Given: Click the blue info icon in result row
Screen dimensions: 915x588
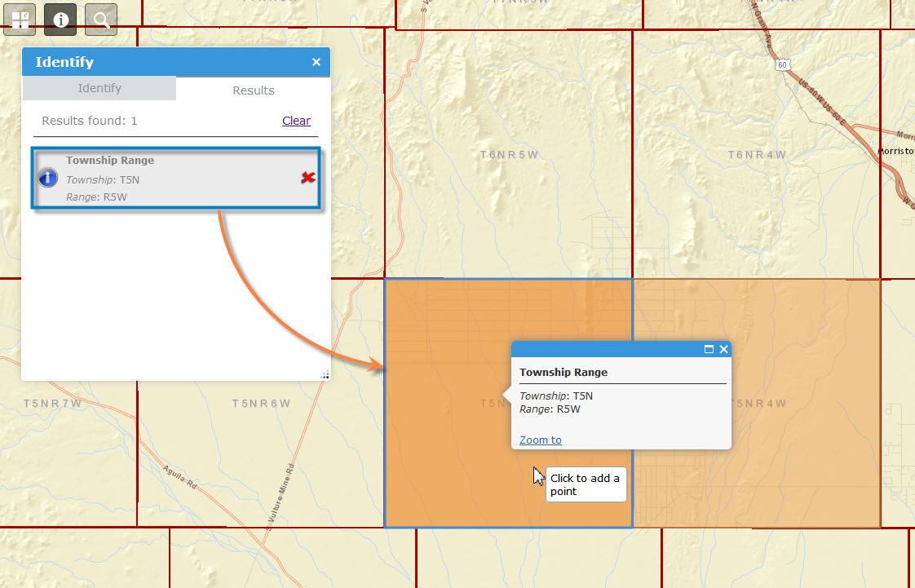Looking at the screenshot, I should tap(48, 177).
